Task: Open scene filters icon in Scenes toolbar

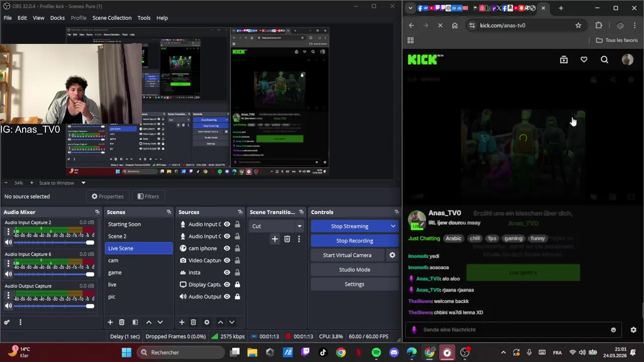Action: pyautogui.click(x=135, y=322)
